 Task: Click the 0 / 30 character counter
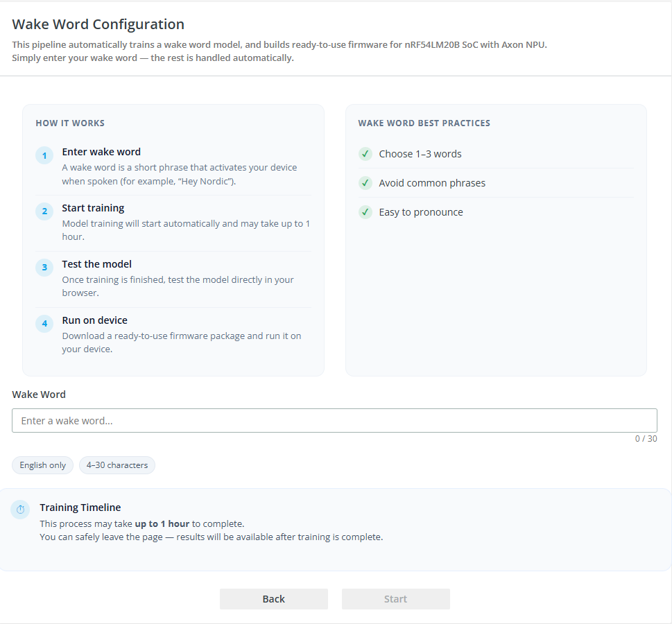coord(646,439)
